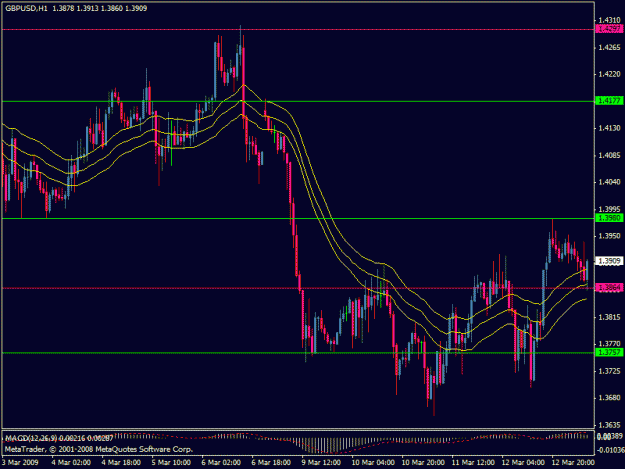Image resolution: width=625 pixels, height=469 pixels.
Task: Click the 1.3635 price axis tick
Action: pyautogui.click(x=610, y=425)
